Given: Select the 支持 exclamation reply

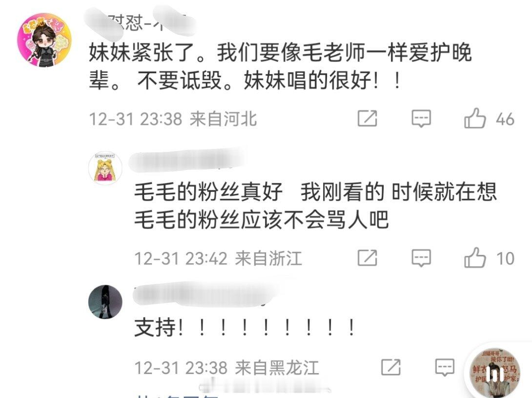Looking at the screenshot, I should tap(245, 328).
